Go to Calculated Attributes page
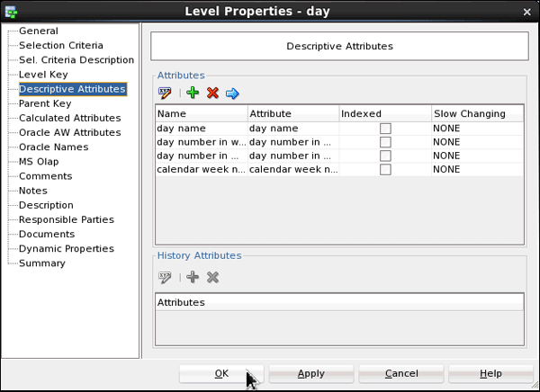The height and width of the screenshot is (392, 540). (x=70, y=118)
